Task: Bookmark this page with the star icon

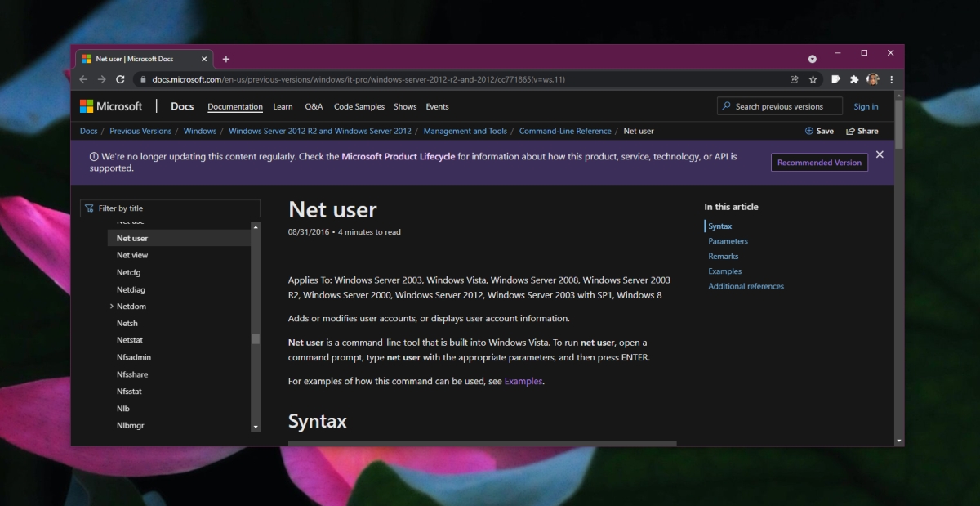Action: click(x=813, y=79)
